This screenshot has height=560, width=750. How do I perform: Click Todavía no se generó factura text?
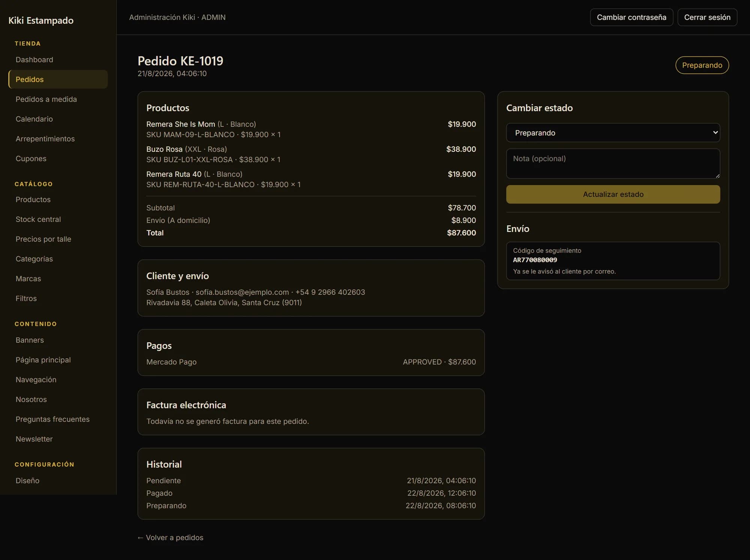pyautogui.click(x=228, y=421)
